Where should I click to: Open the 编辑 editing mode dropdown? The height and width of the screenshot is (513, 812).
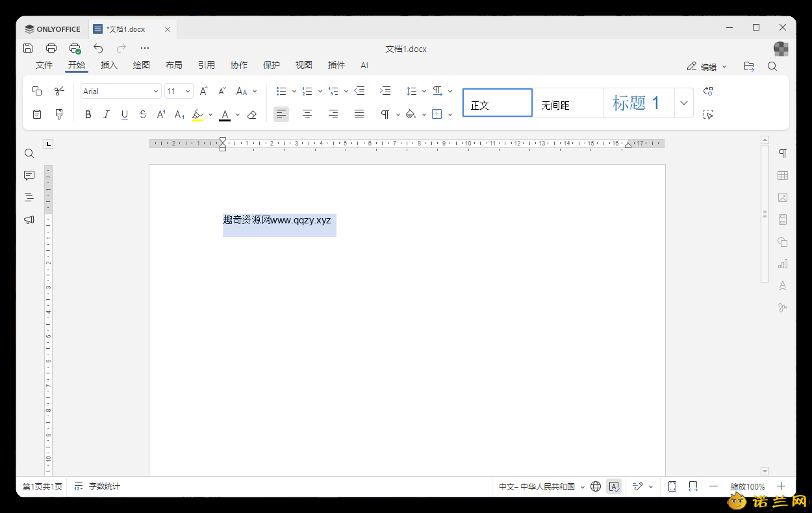pos(707,66)
